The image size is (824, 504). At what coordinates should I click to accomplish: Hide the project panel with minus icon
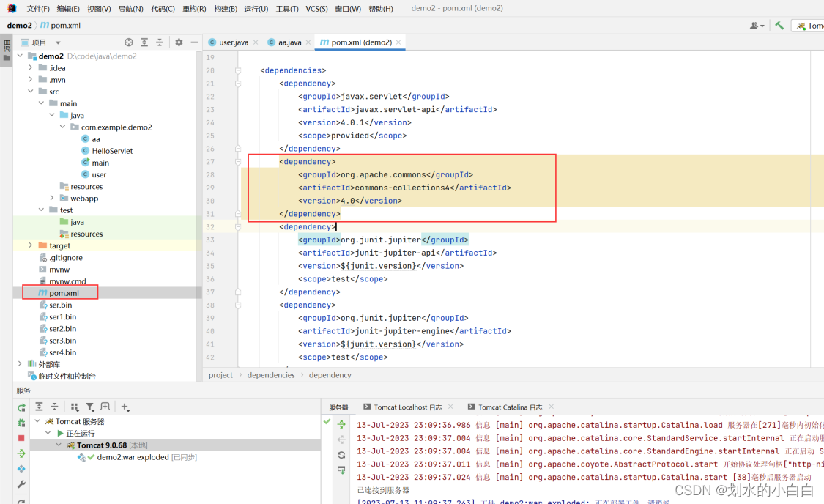[194, 42]
